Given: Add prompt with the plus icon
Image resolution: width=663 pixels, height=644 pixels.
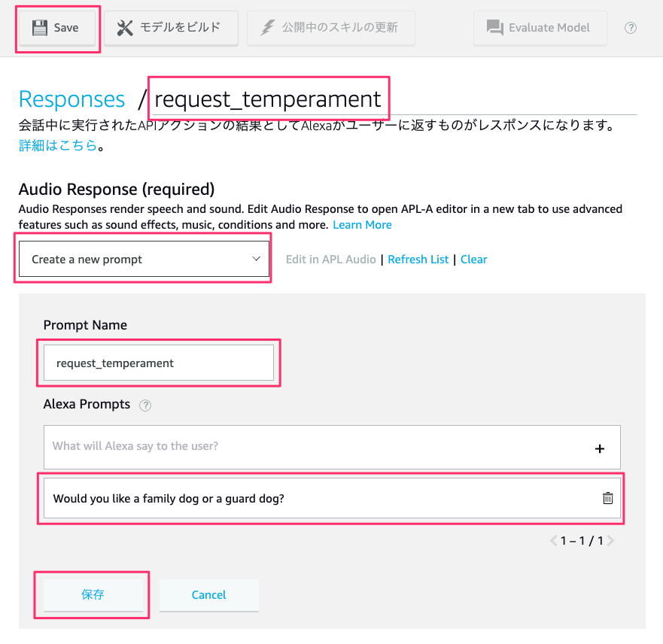Looking at the screenshot, I should (x=600, y=448).
